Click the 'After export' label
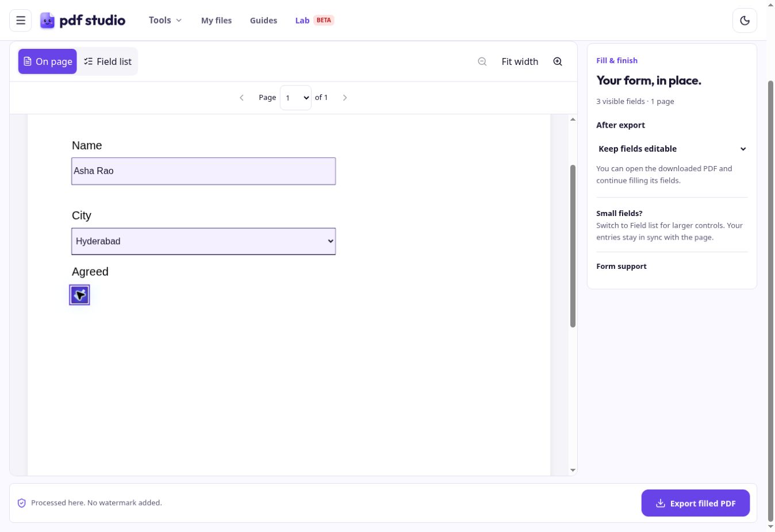 pos(620,125)
